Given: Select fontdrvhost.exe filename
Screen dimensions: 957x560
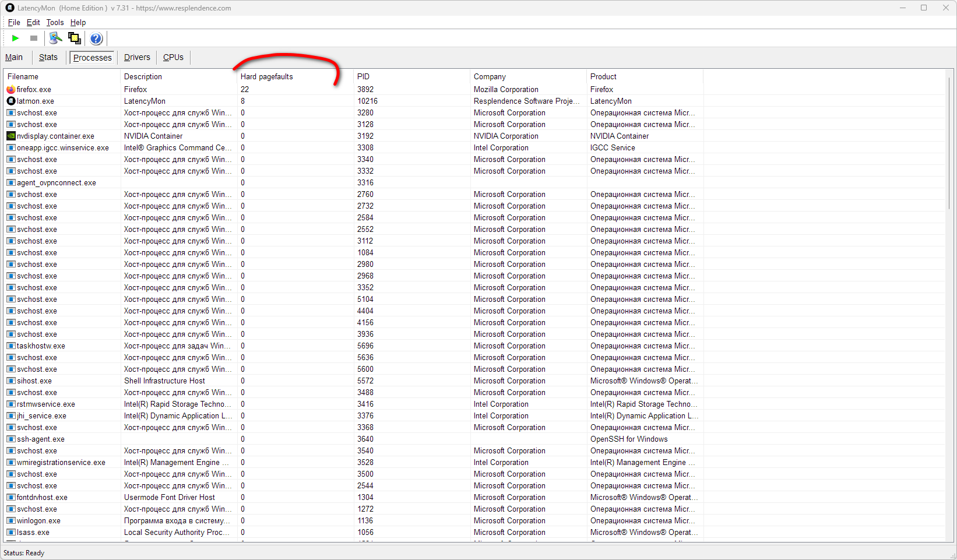Looking at the screenshot, I should [42, 498].
